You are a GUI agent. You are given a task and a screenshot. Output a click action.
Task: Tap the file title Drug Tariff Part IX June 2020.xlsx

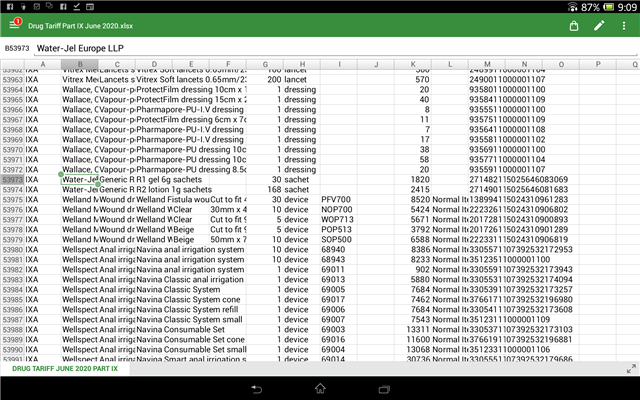[x=80, y=26]
